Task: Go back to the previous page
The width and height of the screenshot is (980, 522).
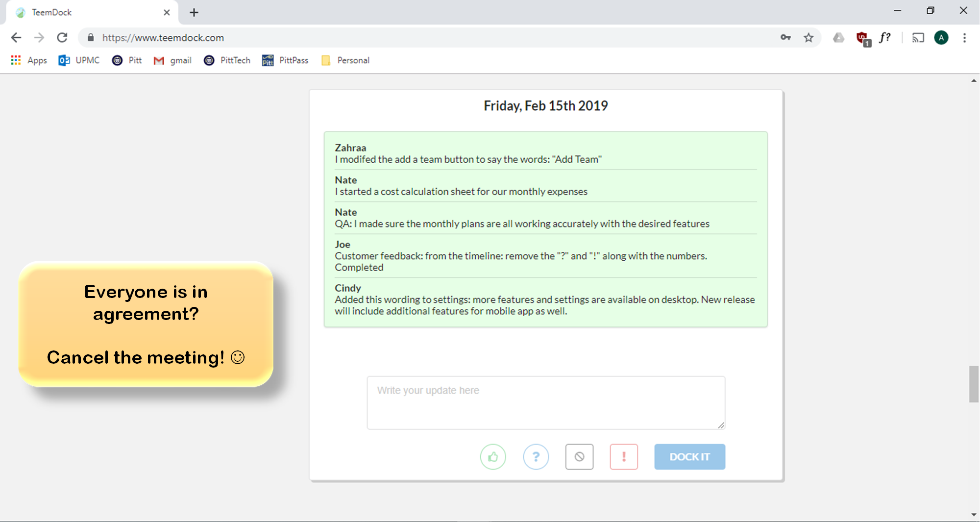Action: (16, 38)
